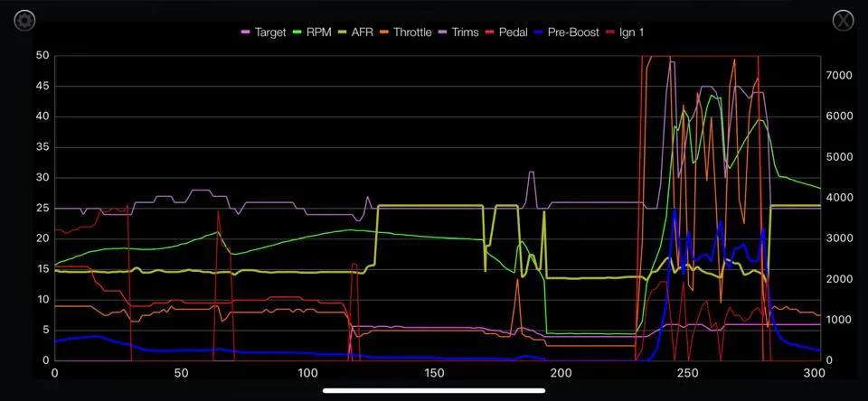Click the x-axis label 250
868x401 pixels.
pos(687,373)
